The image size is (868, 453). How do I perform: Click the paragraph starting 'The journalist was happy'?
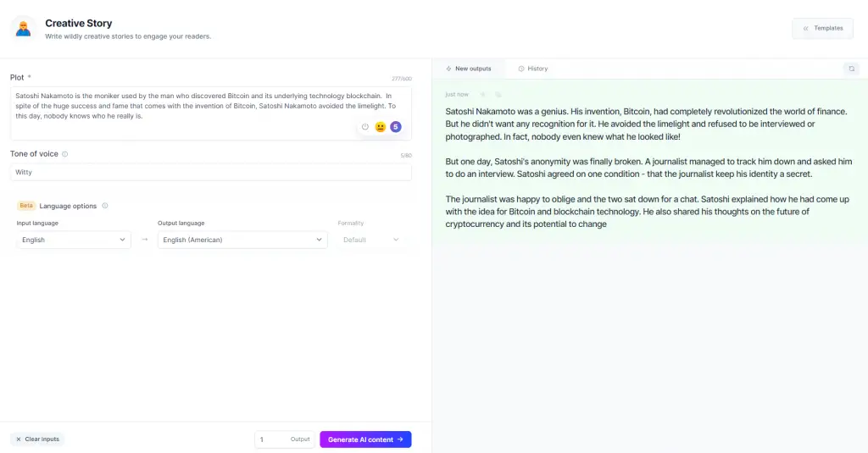pos(647,212)
